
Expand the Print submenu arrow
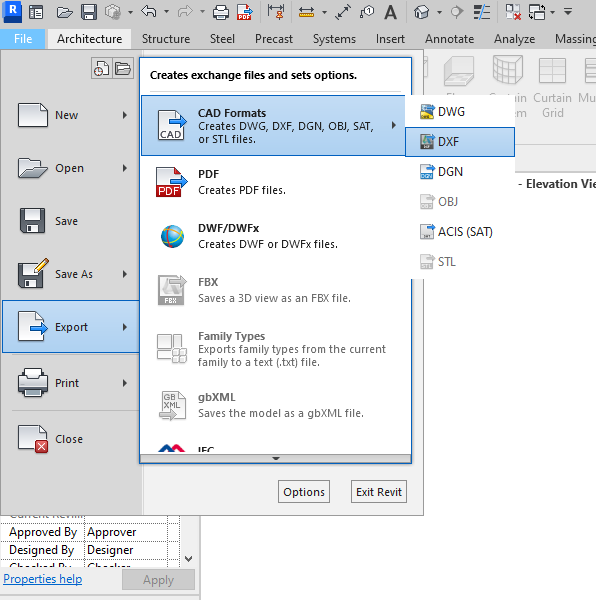pos(125,383)
